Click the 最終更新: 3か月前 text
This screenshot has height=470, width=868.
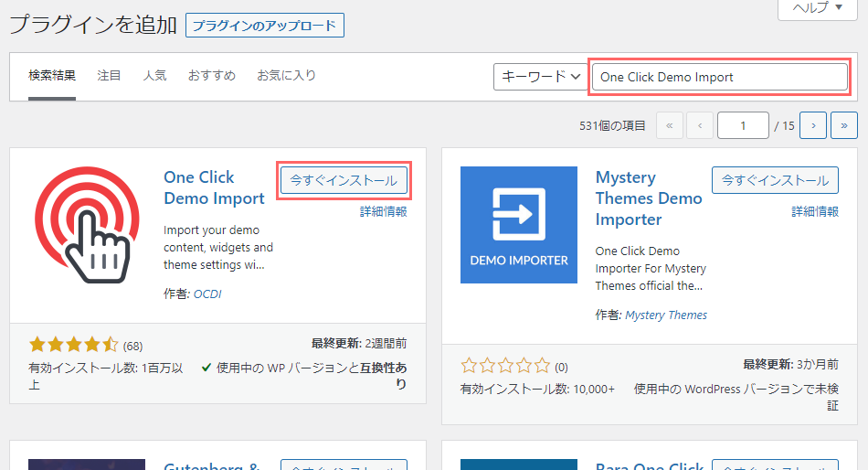pos(790,364)
